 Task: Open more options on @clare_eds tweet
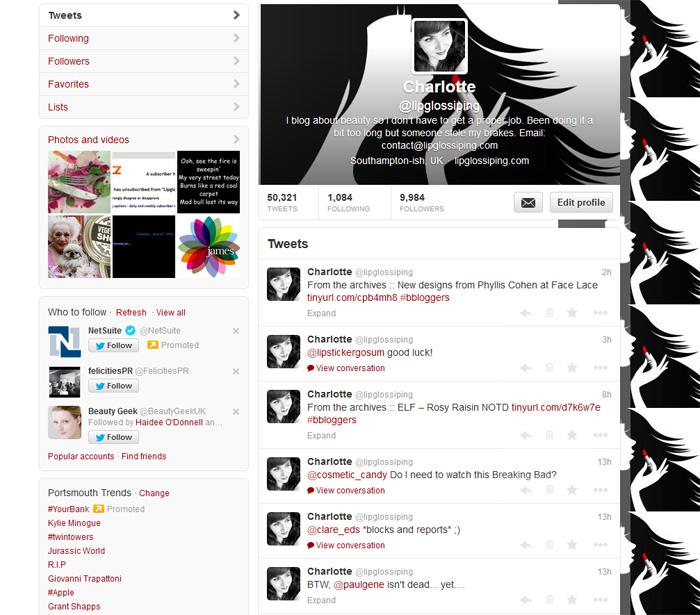tap(600, 545)
